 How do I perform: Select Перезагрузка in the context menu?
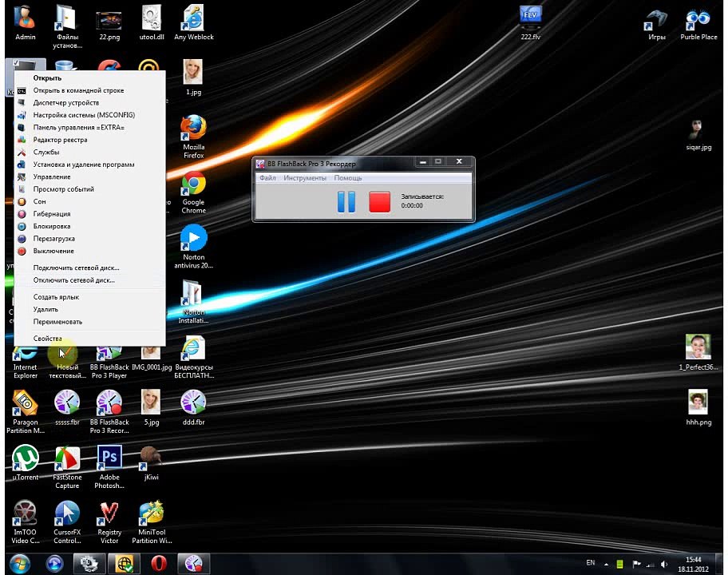[x=89, y=239]
